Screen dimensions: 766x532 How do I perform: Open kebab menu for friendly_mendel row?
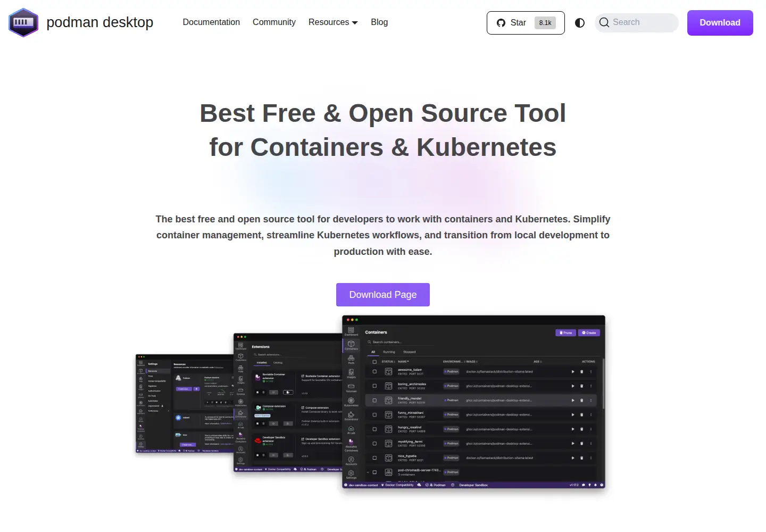point(590,400)
